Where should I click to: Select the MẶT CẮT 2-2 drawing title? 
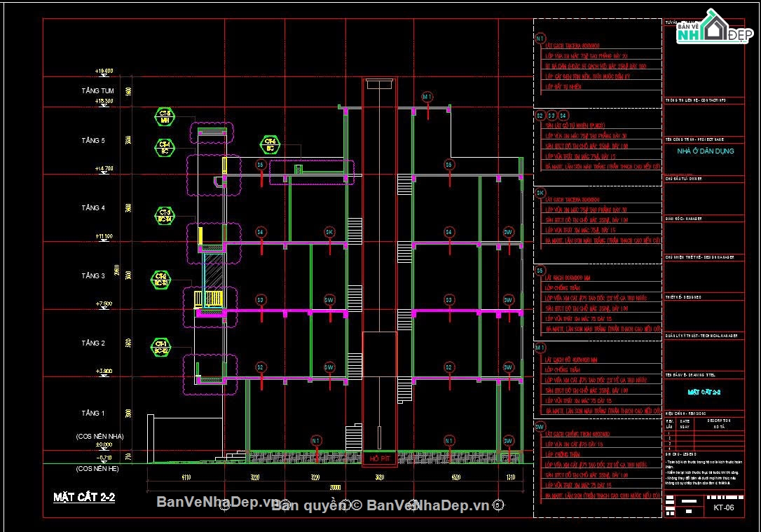point(85,497)
